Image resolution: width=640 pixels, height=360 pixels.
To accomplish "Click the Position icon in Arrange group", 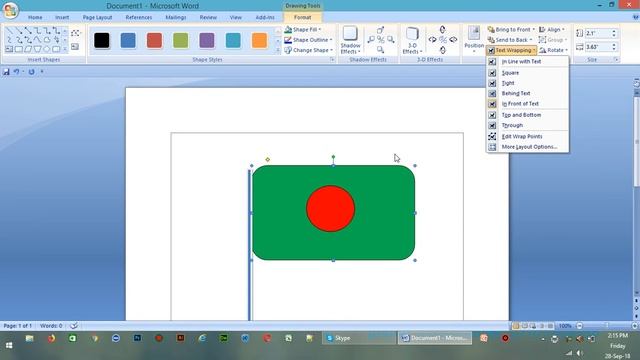I will [x=474, y=34].
